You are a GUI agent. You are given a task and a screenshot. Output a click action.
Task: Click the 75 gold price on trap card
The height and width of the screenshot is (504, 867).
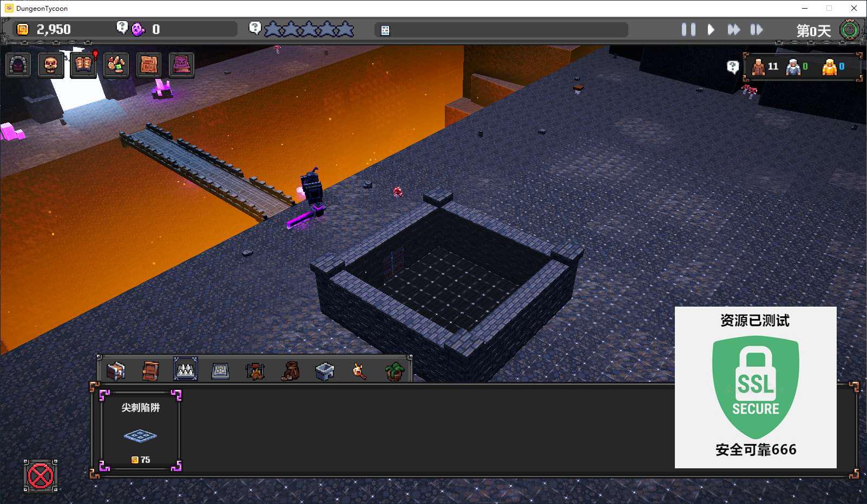(x=141, y=460)
